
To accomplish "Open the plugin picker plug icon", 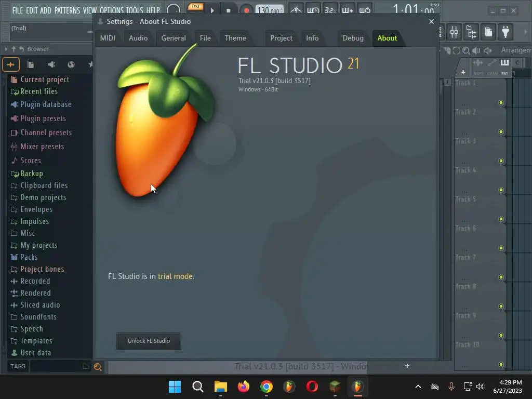I will [506, 32].
